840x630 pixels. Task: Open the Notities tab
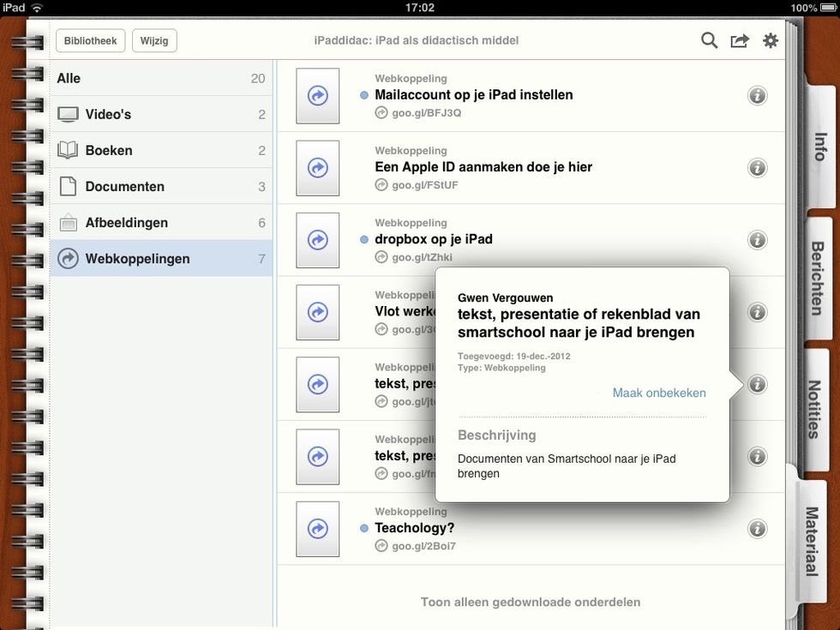point(816,408)
